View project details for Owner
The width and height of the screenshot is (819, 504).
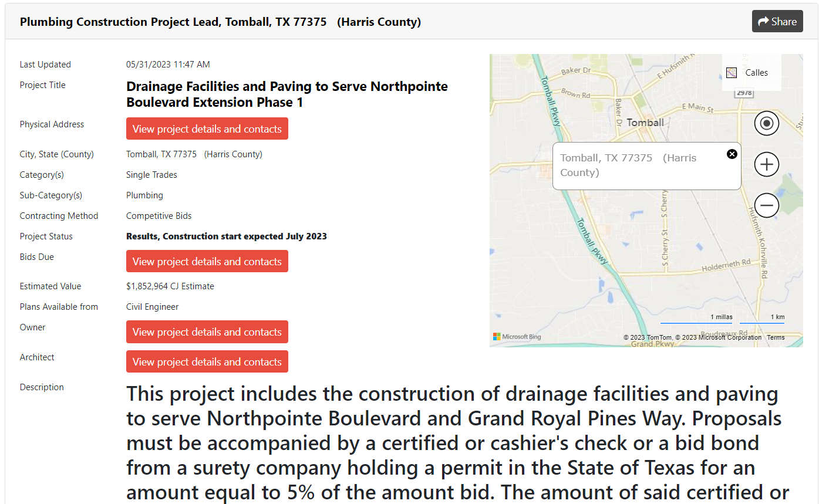(x=207, y=332)
